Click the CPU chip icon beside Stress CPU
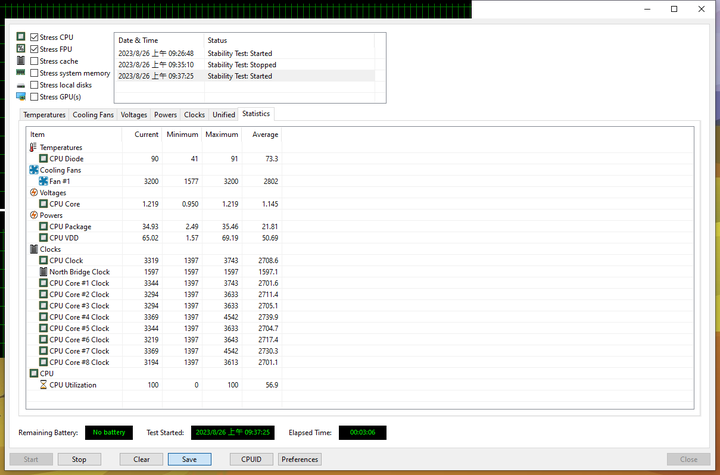The image size is (720, 475). coord(21,36)
